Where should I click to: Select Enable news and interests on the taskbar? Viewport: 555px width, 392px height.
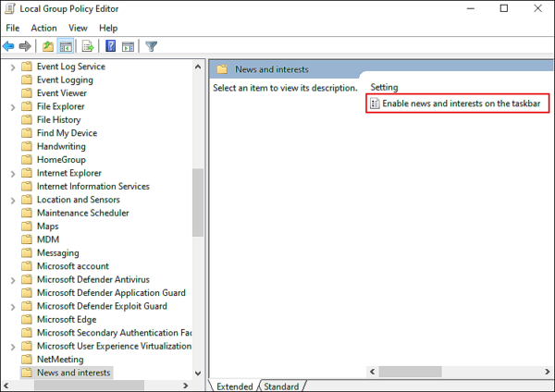pyautogui.click(x=461, y=104)
